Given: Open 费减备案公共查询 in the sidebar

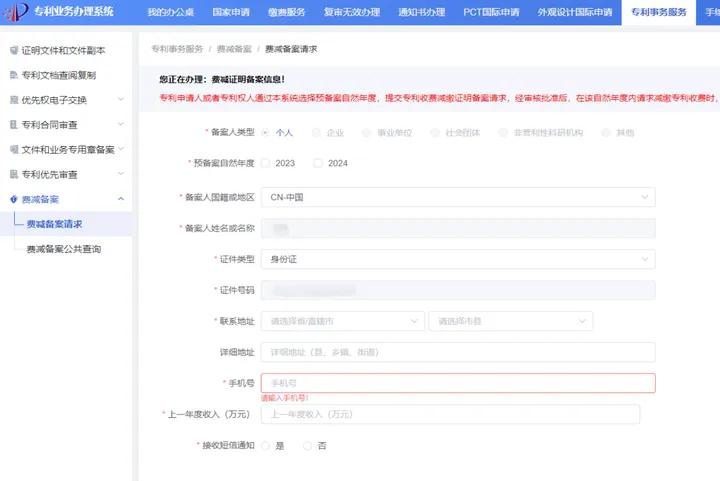Looking at the screenshot, I should (x=64, y=249).
